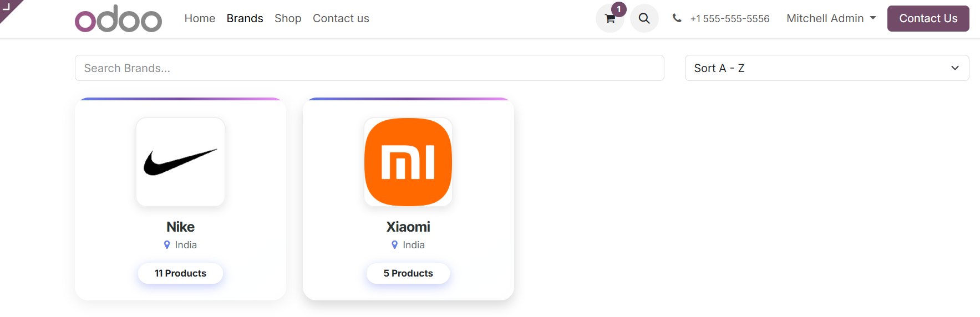The height and width of the screenshot is (317, 980).
Task: Click the location pin under Xiaomi
Action: pyautogui.click(x=395, y=245)
